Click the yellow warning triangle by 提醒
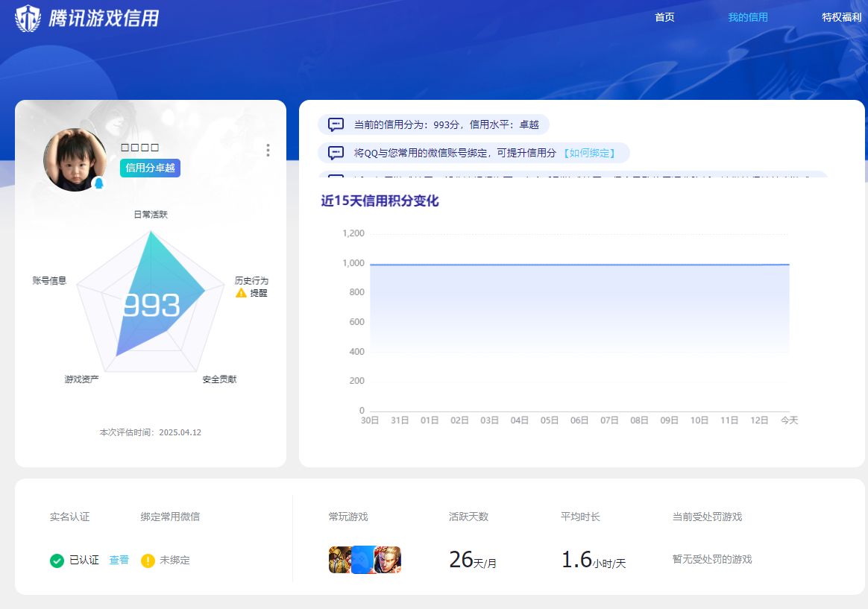Viewport: 868px width, 609px height. pyautogui.click(x=241, y=293)
